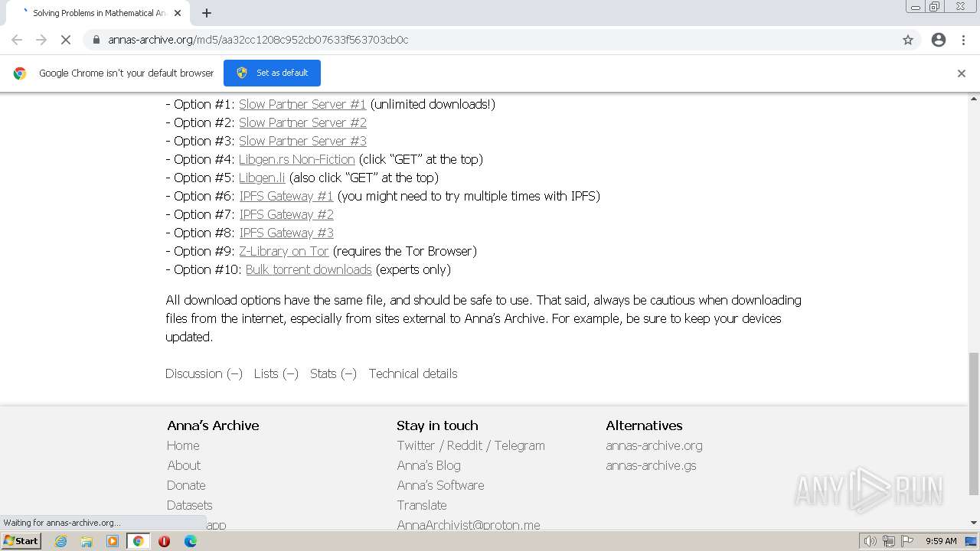This screenshot has width=980, height=551.
Task: Open the Windows Start menu
Action: (21, 541)
